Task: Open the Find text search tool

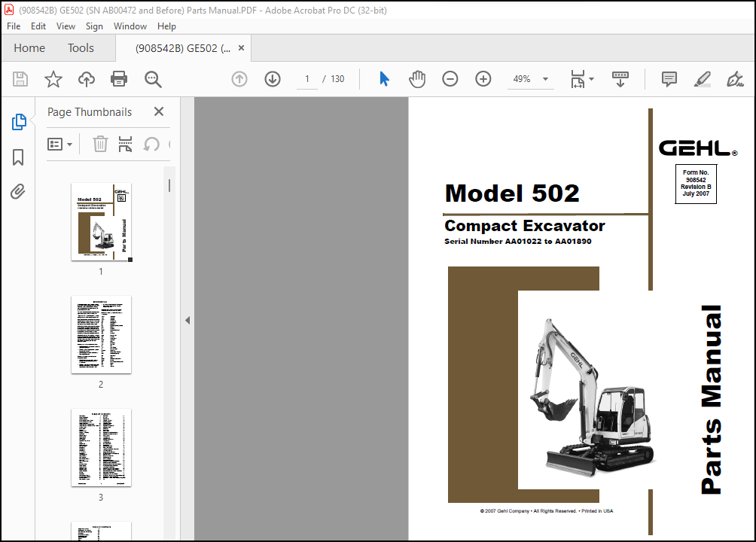Action: click(153, 79)
